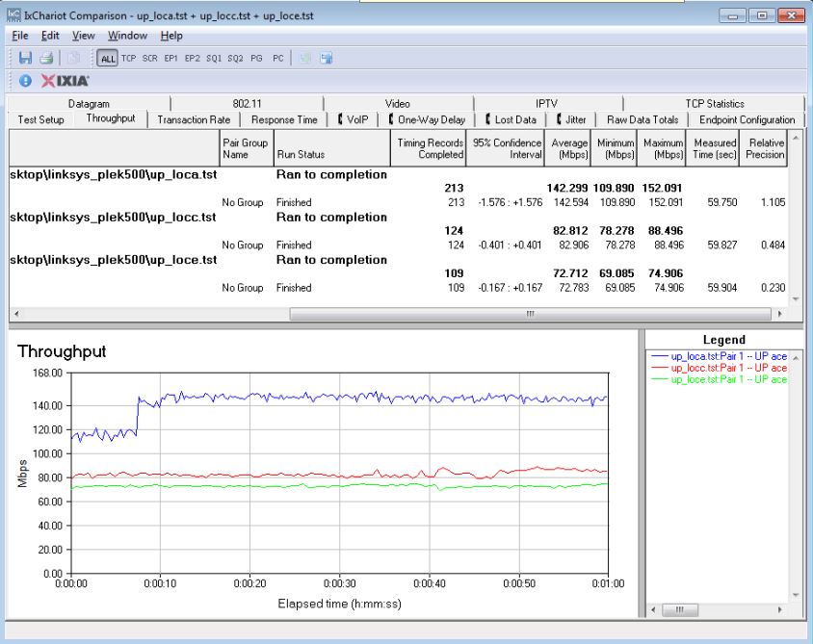813x644 pixels.
Task: Switch to the Test Setup tab
Action: click(41, 119)
